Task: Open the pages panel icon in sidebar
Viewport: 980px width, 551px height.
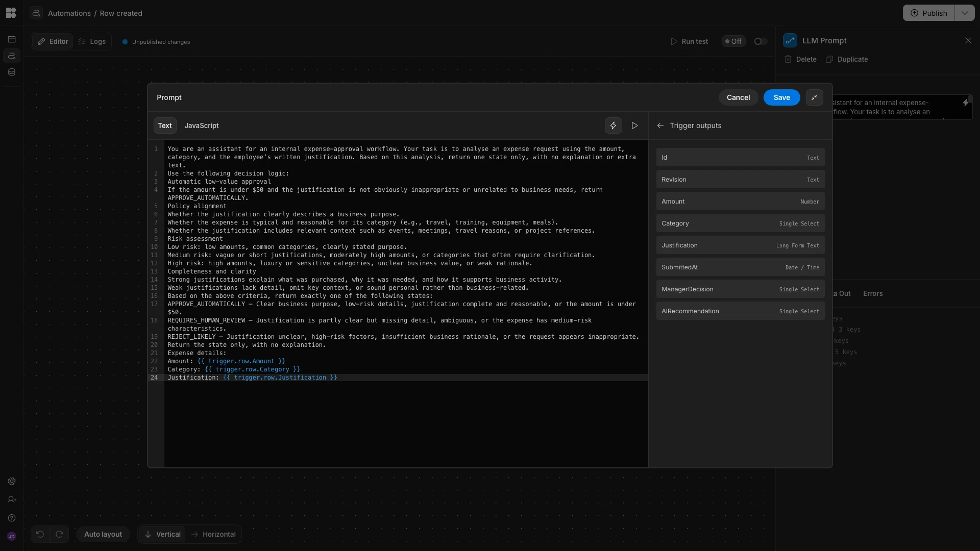Action: click(11, 39)
